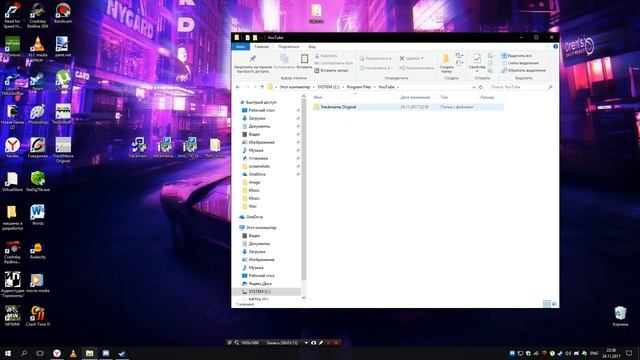Screen dimensions: 640x360
Task: Launch the Audacity desktop shortcut
Action: (38, 249)
